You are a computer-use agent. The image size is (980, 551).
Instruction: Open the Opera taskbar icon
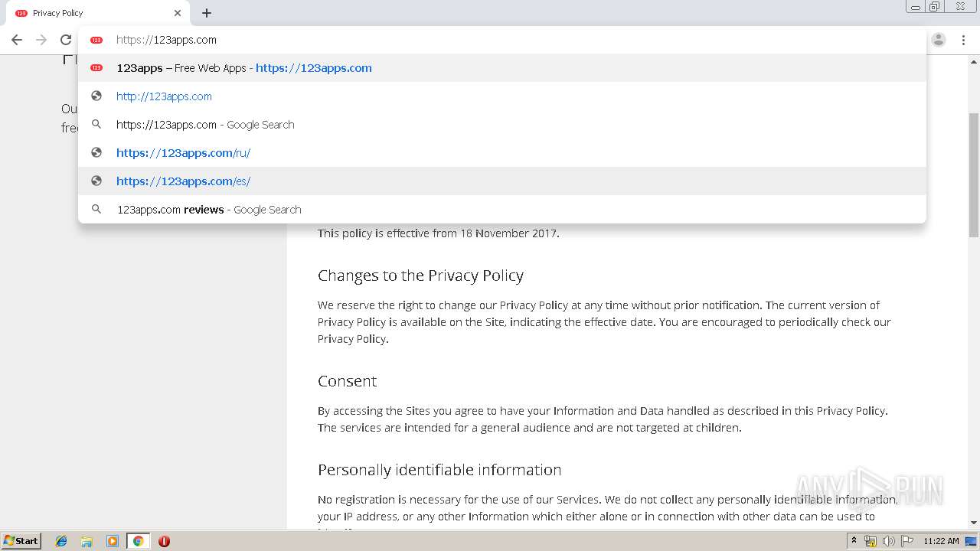coord(164,541)
